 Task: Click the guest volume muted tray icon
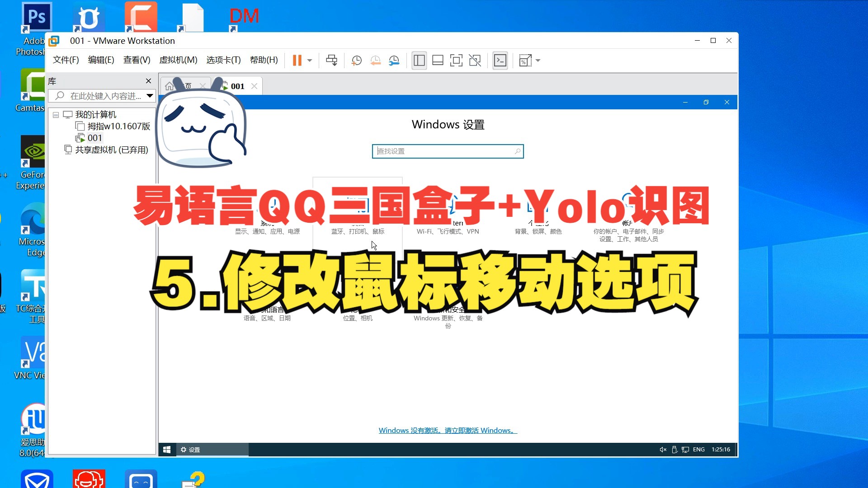click(663, 449)
